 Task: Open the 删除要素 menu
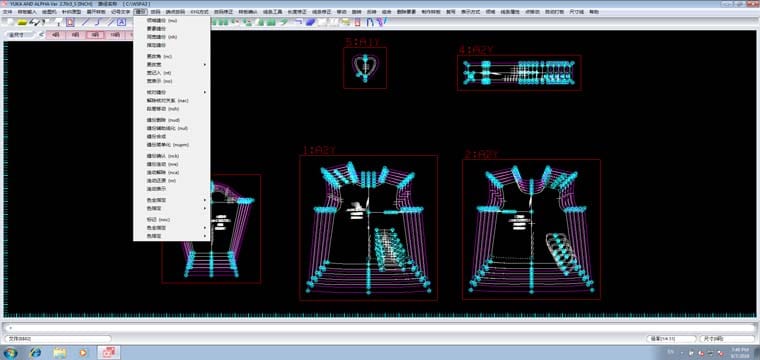point(406,11)
